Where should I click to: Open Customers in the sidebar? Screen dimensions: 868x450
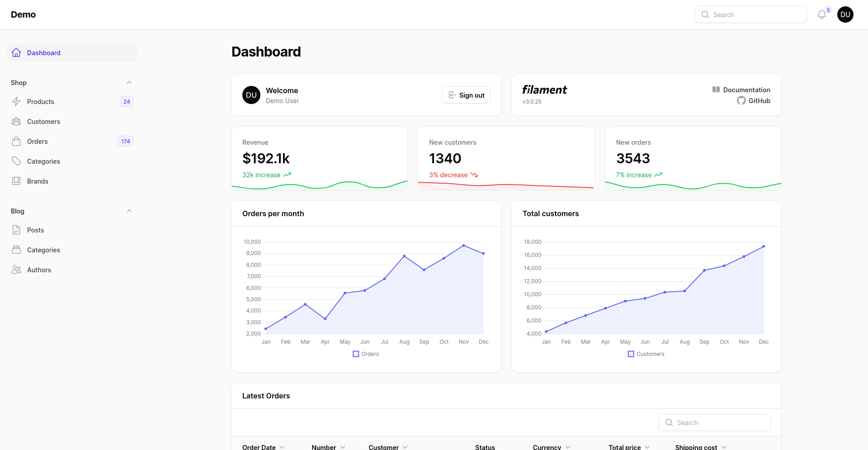[43, 122]
